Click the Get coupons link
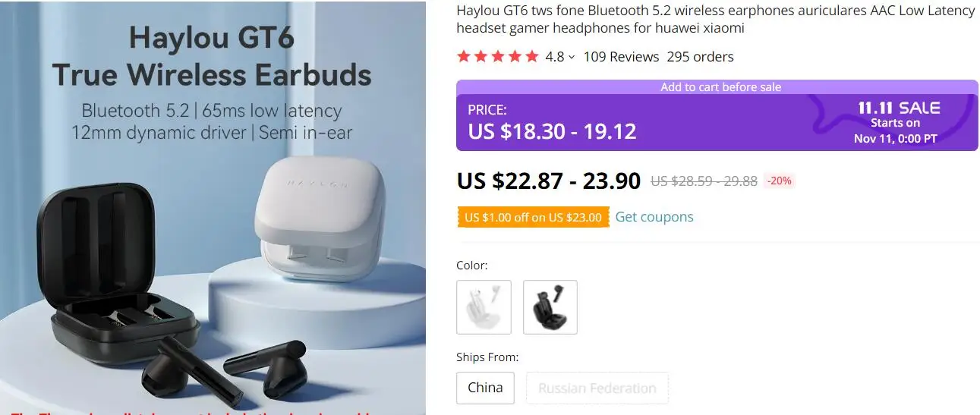980x415 pixels. coord(654,217)
